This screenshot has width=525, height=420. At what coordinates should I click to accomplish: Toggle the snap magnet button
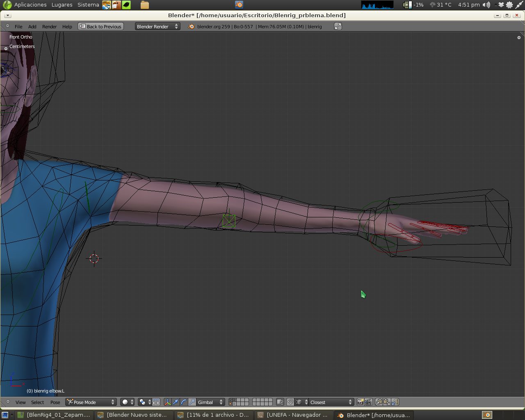290,402
